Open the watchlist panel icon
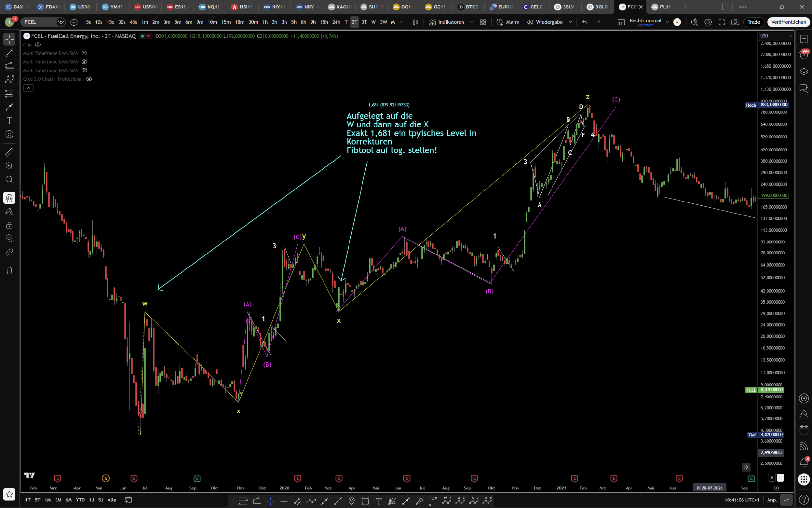 (804, 39)
